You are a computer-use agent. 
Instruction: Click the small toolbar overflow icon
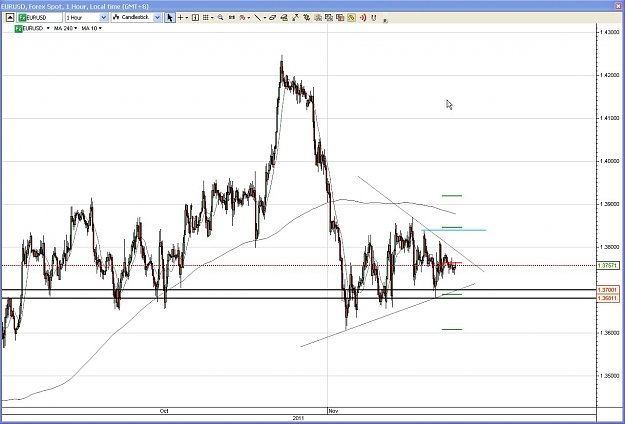[x=385, y=21]
